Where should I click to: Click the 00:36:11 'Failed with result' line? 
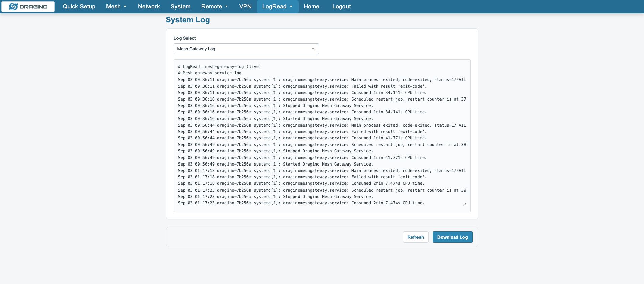tap(303, 86)
